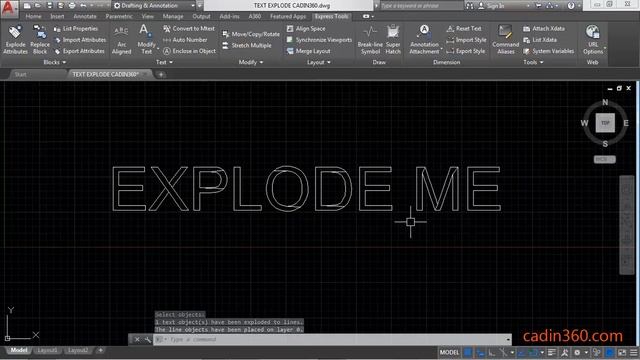Open the WCS dropdown below ViewCube

pos(604,159)
